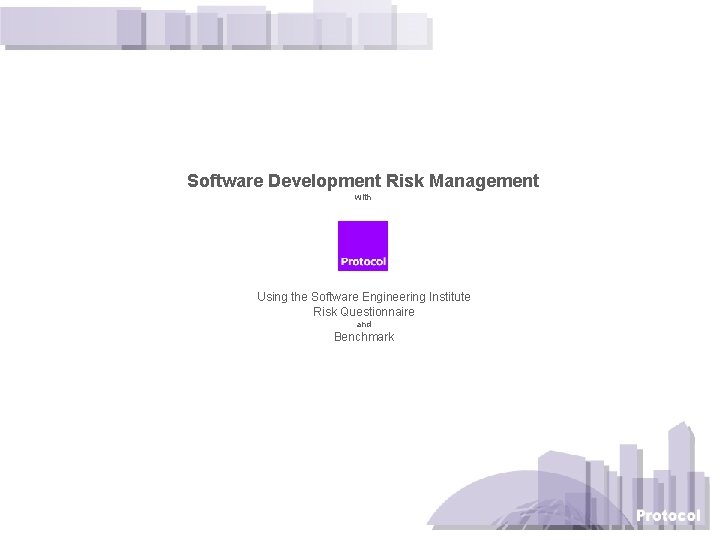Click the small word "with" under the title
Viewport: 720px width, 540px height.
[363, 197]
